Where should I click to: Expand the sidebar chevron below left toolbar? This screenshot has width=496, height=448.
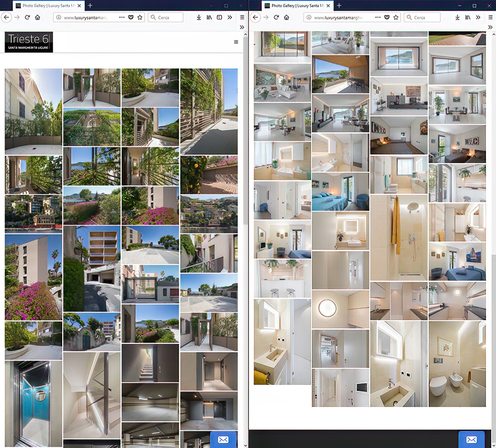point(242,27)
